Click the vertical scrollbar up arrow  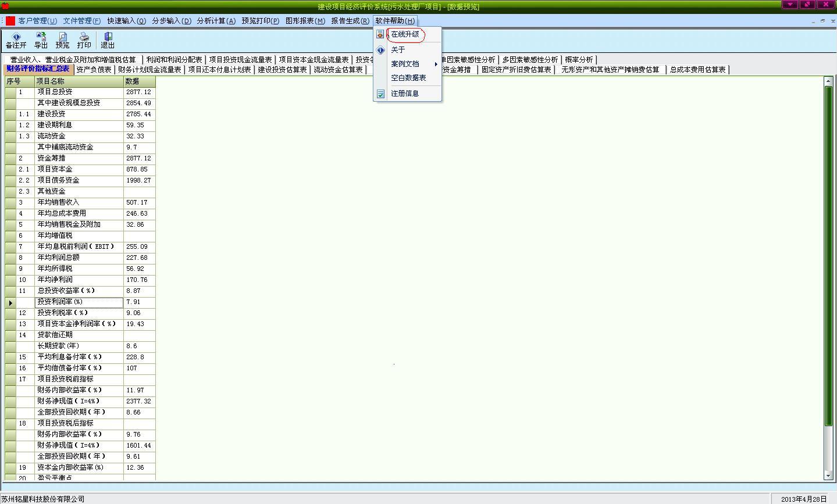(x=828, y=81)
